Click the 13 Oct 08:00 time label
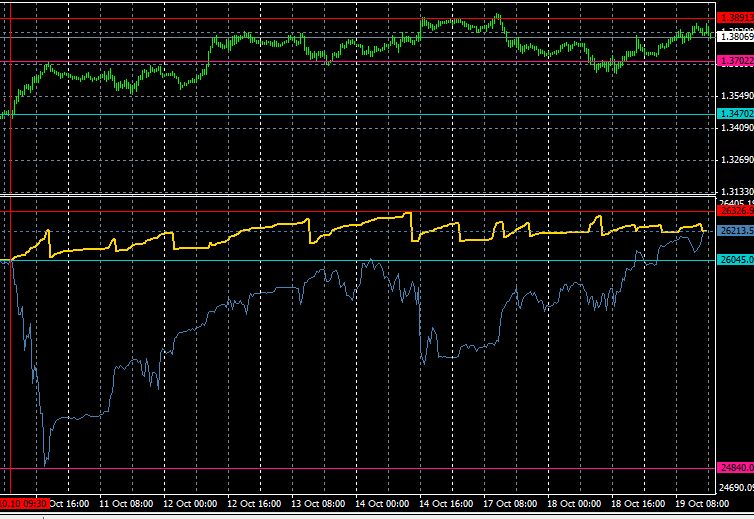This screenshot has height=519, width=754. click(318, 504)
